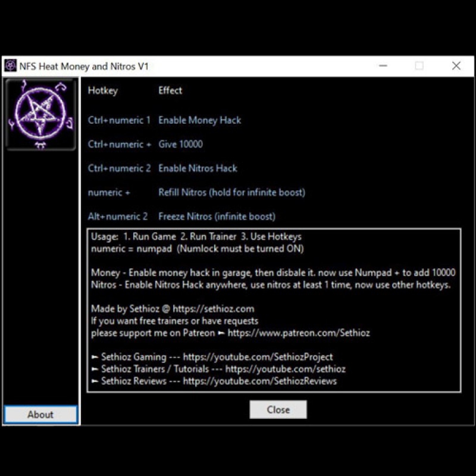Select 'Ctrl+numeric 2' hotkey label

[x=119, y=168]
